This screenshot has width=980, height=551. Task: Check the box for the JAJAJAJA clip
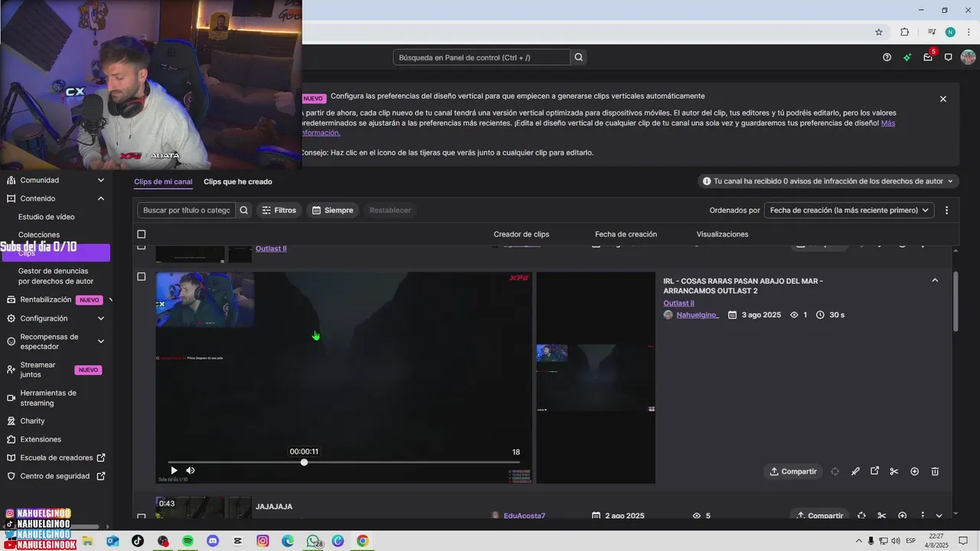point(141,517)
